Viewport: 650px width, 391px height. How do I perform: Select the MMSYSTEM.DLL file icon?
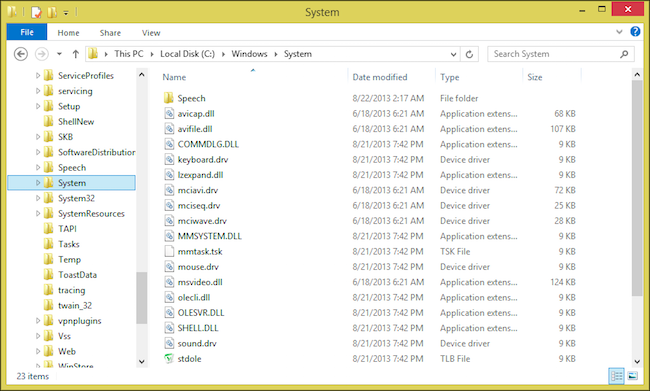[169, 236]
